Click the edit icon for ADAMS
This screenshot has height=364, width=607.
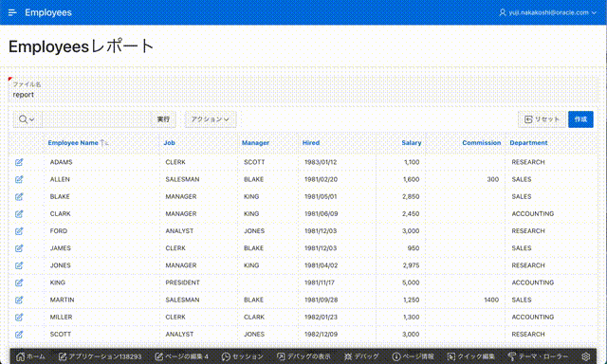coord(19,162)
